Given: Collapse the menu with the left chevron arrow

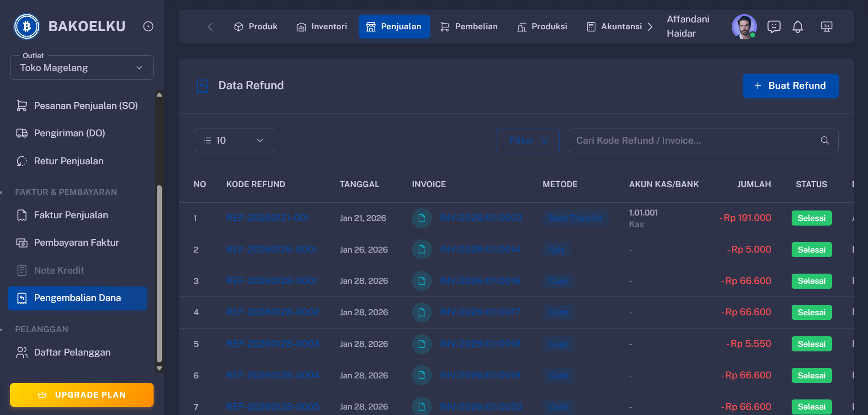Looking at the screenshot, I should coord(210,27).
